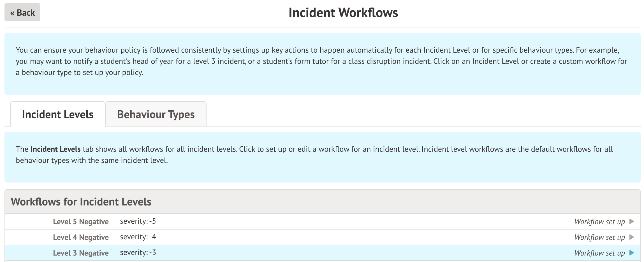Open the Level 3 Negative workflow label
Image resolution: width=644 pixels, height=262 pixels.
click(x=81, y=253)
